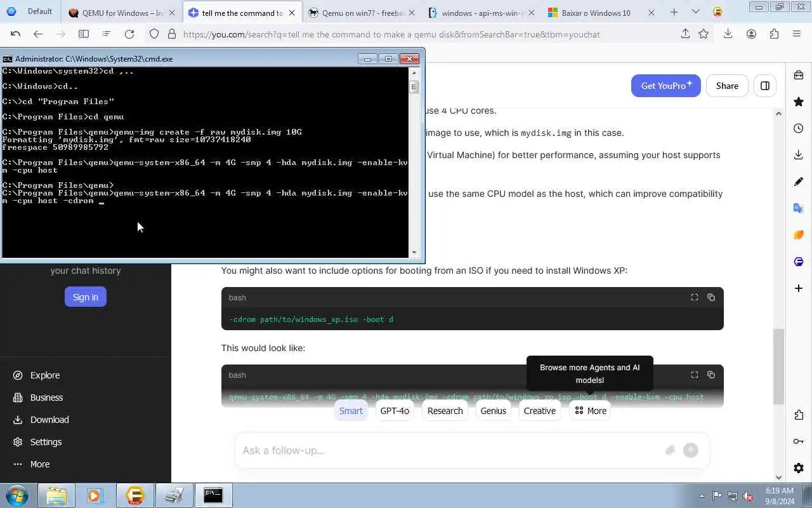
Task: Click the orange leaf icon in right sidebar
Action: click(x=799, y=235)
